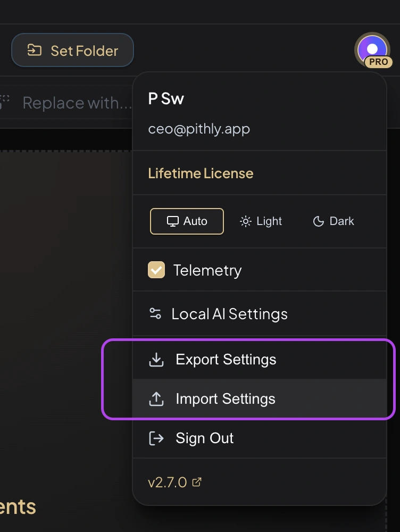This screenshot has height=532, width=400.
Task: Click the external link icon beside v2.7.0
Action: pos(197,481)
